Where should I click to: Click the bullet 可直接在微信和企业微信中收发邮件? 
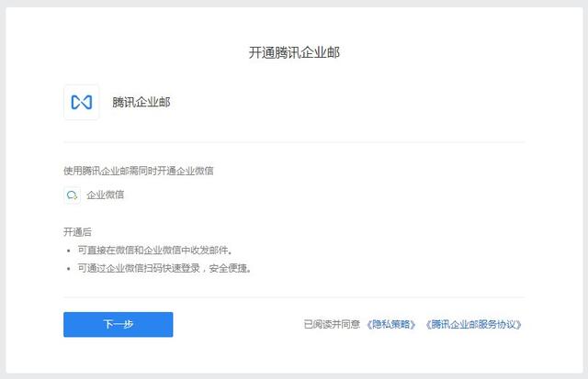tap(155, 251)
